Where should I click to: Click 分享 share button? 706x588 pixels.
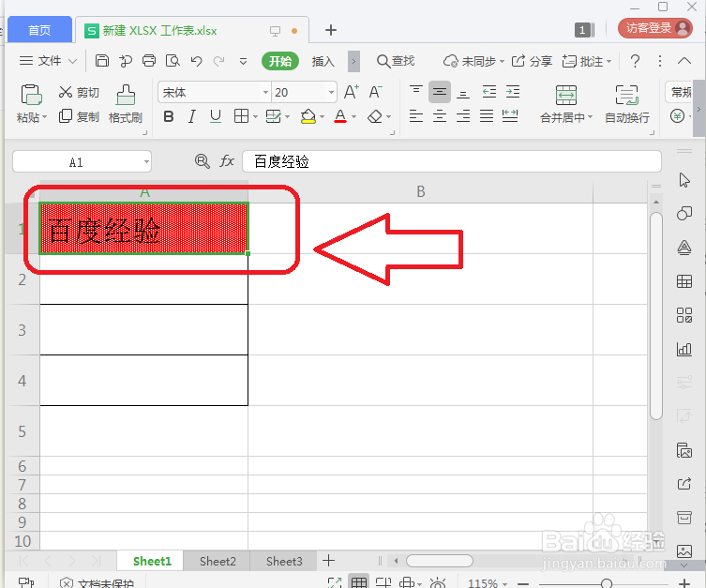(x=532, y=61)
